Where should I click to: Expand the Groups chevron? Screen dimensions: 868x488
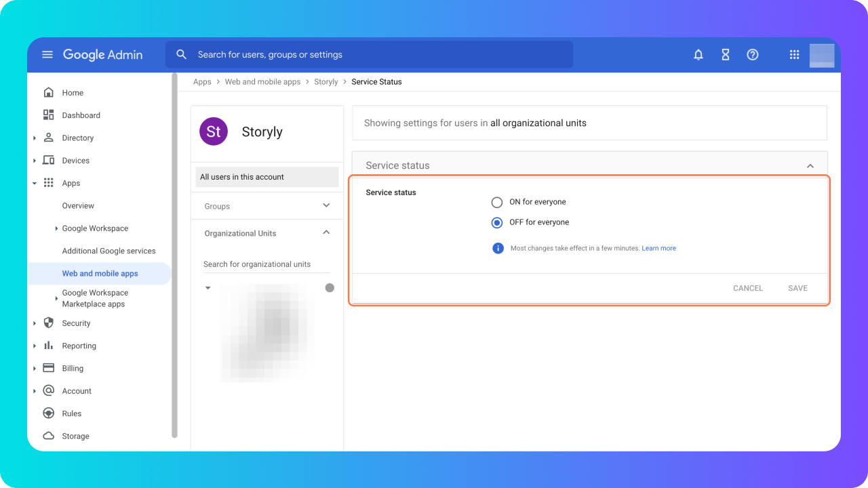pos(326,205)
